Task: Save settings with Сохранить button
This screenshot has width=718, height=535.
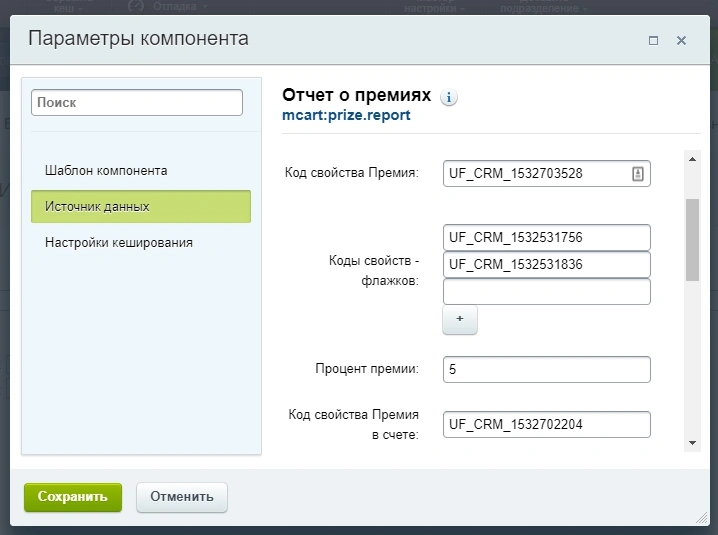Action: click(73, 497)
